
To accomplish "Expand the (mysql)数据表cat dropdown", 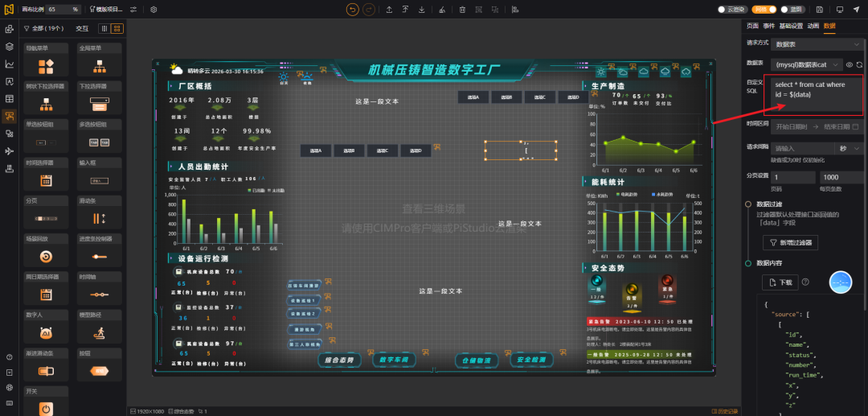I will [807, 65].
